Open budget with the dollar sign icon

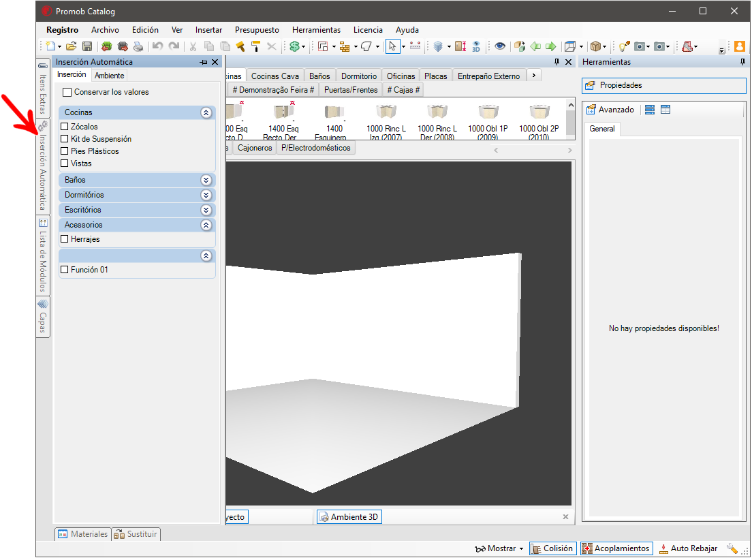tap(294, 46)
